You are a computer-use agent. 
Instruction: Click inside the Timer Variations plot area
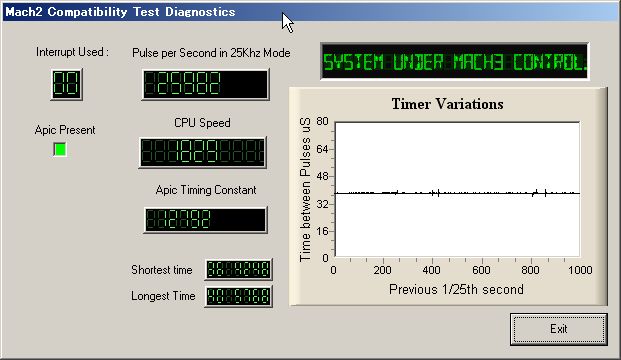[x=457, y=189]
